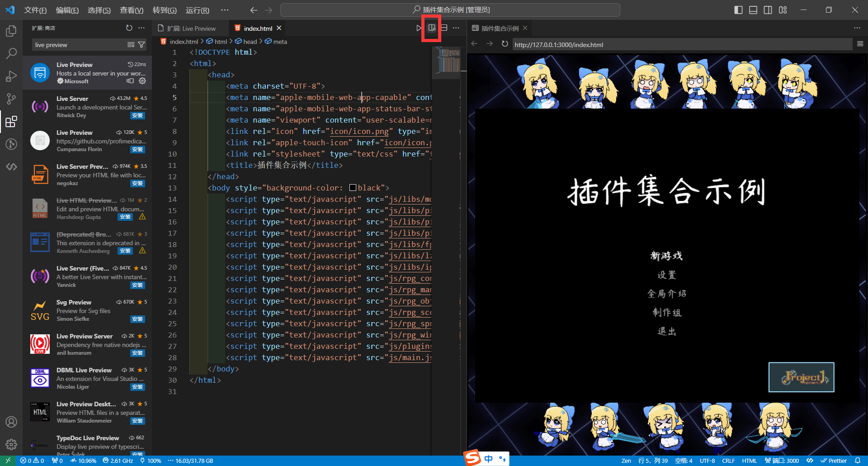Open the Explorer view in activity bar
Screen dimensions: 868x466
click(11, 31)
